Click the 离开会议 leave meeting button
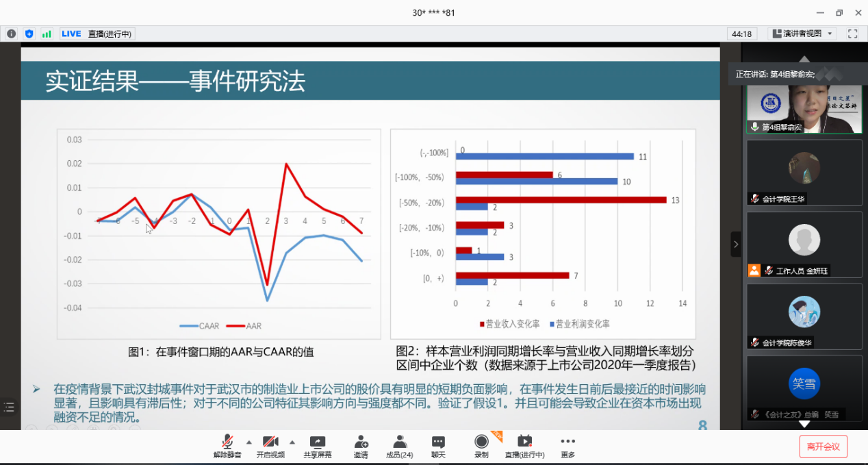This screenshot has width=868, height=465. click(823, 447)
